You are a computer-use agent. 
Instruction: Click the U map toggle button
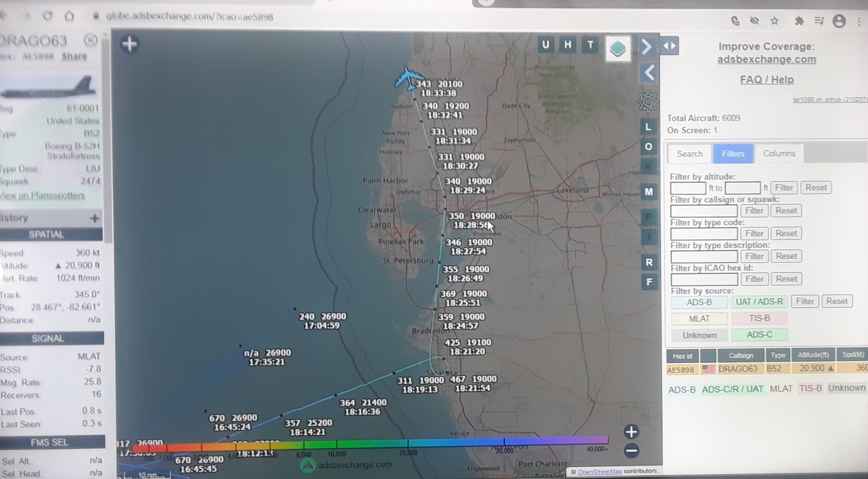(545, 45)
